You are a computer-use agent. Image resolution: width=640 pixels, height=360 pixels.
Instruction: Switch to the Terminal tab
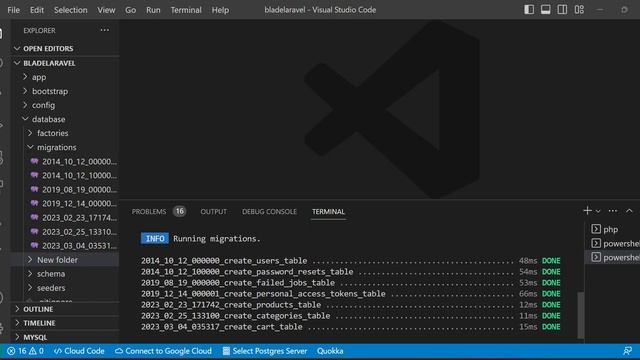point(329,211)
